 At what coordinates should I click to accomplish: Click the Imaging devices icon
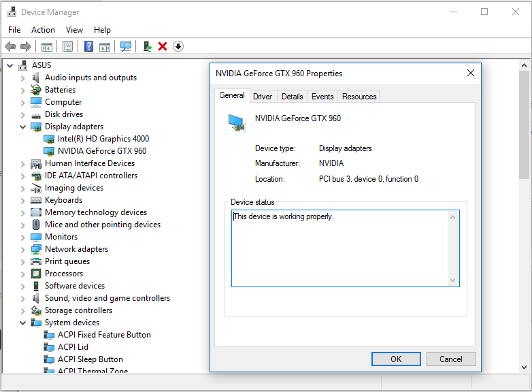(36, 188)
